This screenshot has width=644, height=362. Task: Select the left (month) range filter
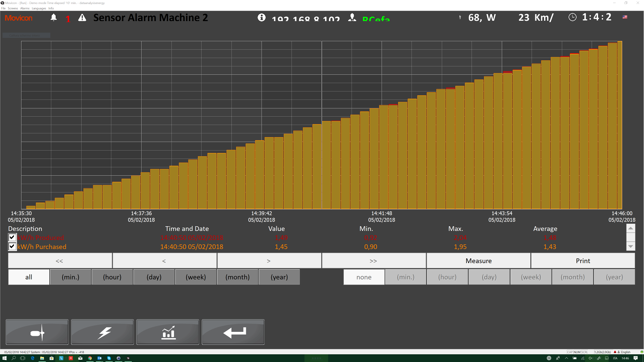pos(237,277)
